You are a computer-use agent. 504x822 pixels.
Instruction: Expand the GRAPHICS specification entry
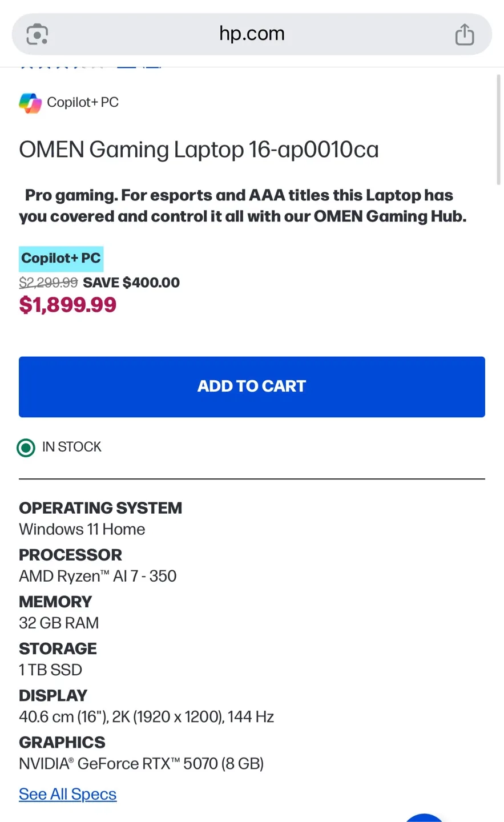tap(62, 742)
